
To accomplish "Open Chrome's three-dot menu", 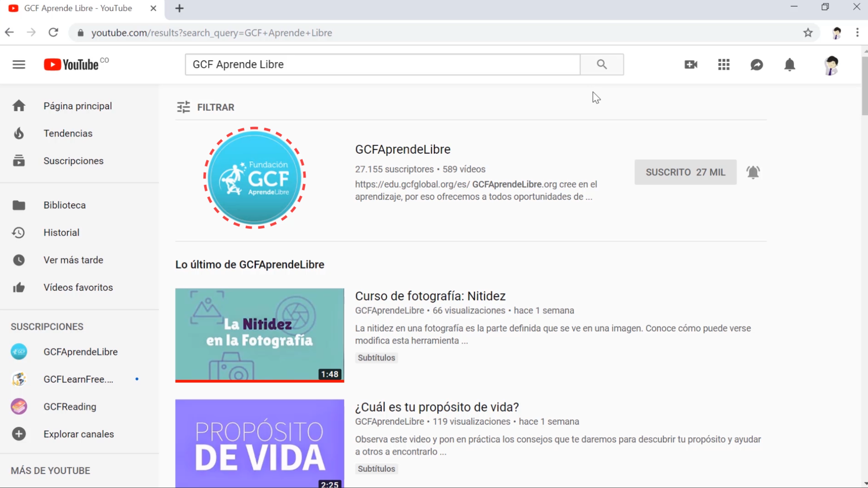I will (x=857, y=32).
